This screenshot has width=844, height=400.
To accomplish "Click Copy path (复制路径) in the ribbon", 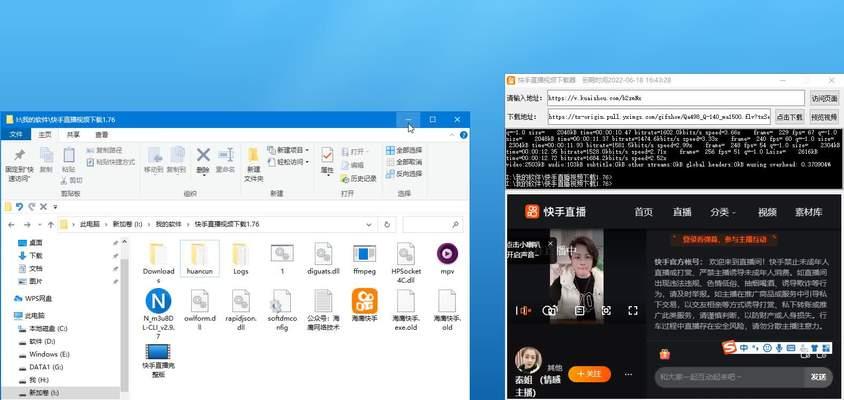I will (104, 150).
